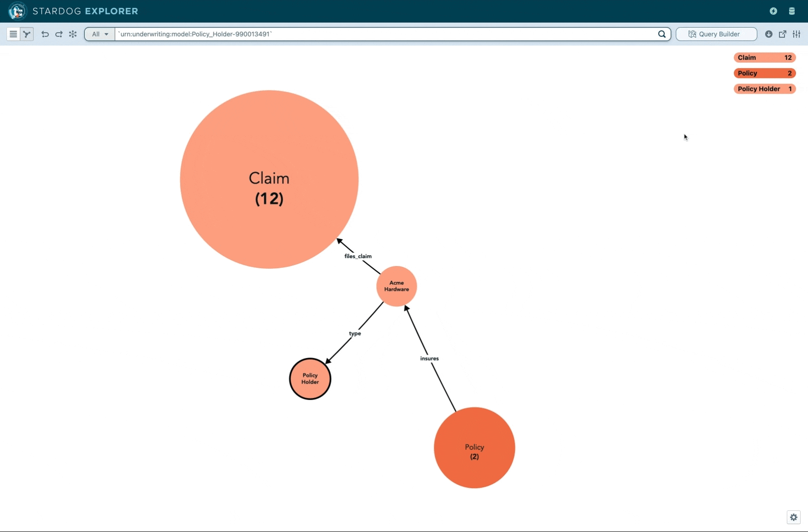
Task: Open the All search filter dropdown
Action: 100,34
